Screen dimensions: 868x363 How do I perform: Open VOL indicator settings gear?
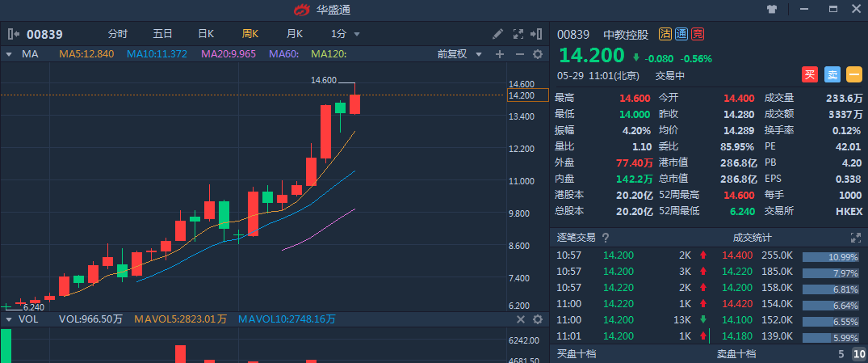click(538, 319)
